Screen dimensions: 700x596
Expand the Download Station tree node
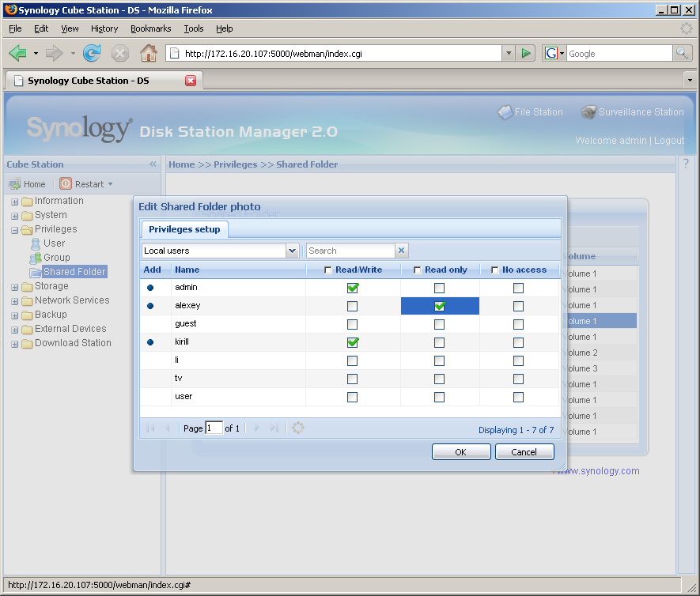tap(15, 345)
